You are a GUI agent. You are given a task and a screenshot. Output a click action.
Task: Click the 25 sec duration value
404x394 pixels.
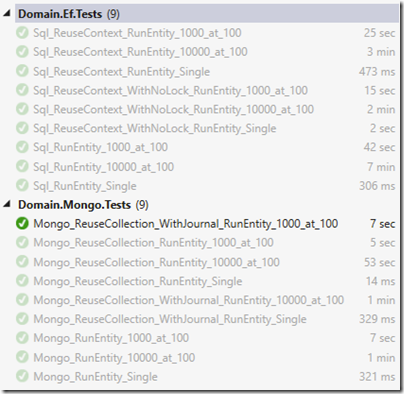379,33
